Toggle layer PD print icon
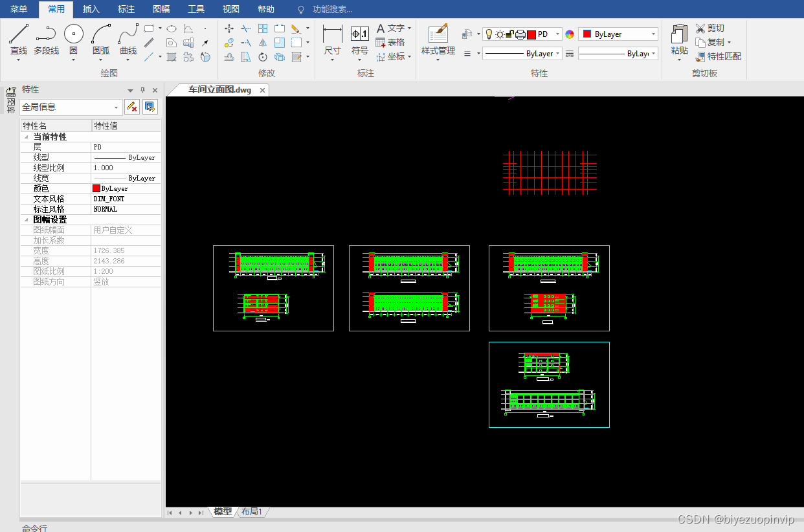This screenshot has width=804, height=532. [x=520, y=34]
